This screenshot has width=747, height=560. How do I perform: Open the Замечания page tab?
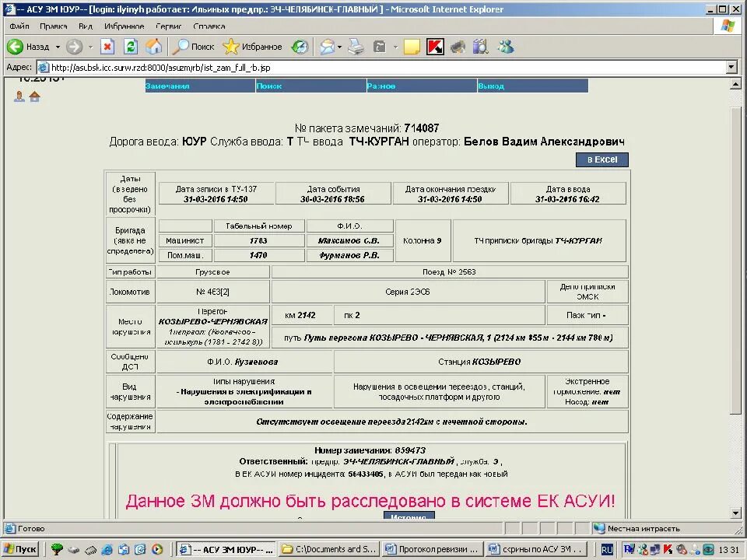(200, 86)
